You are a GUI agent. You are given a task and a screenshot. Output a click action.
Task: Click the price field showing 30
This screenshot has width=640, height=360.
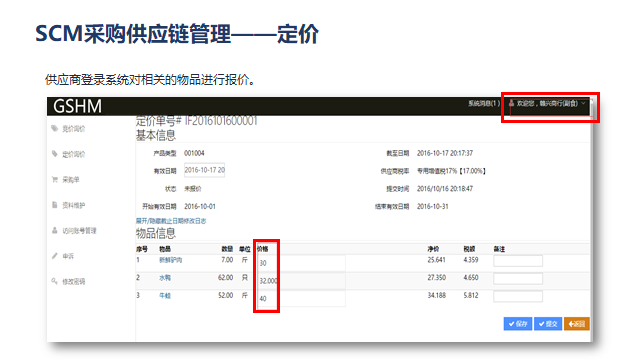coord(301,263)
